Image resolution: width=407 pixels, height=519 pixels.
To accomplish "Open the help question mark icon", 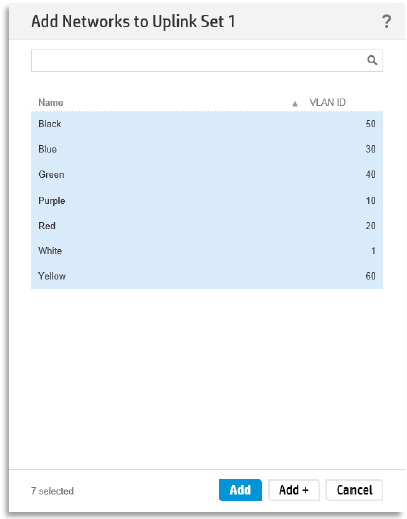I will 386,22.
